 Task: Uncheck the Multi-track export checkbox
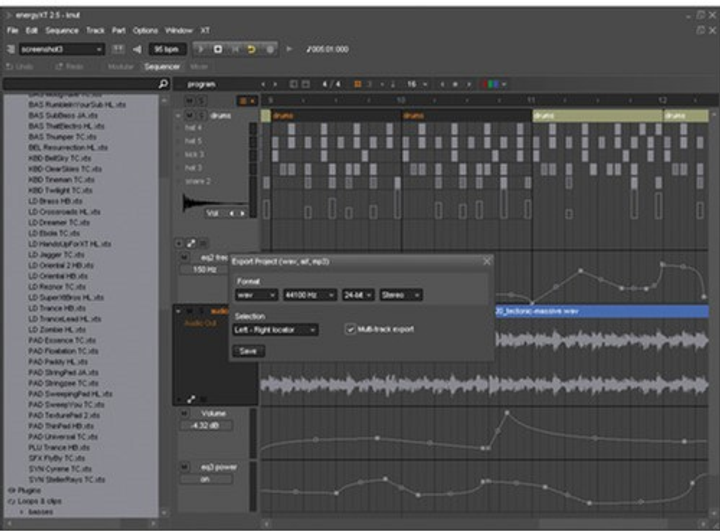350,329
